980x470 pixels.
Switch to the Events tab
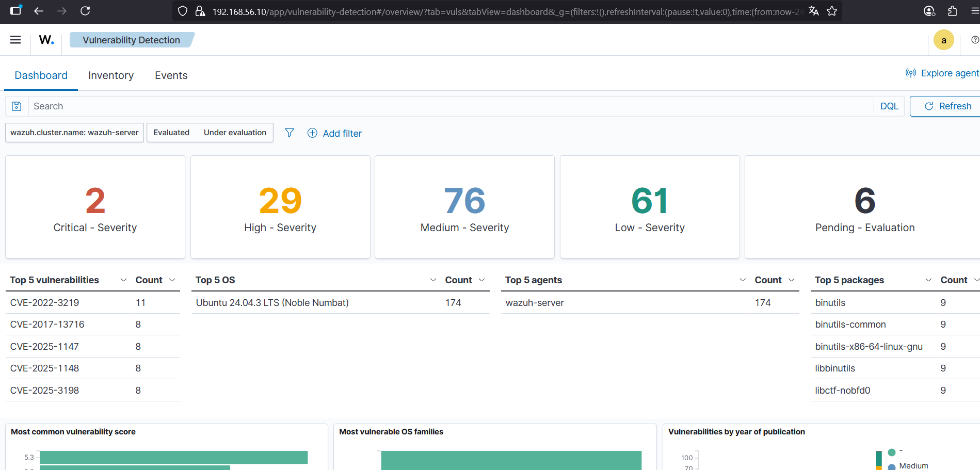171,75
